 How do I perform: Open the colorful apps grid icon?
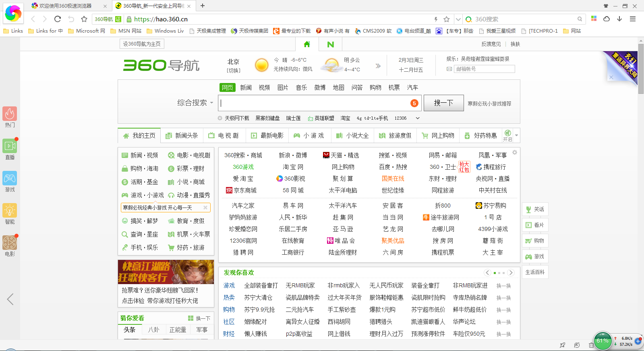(x=594, y=19)
